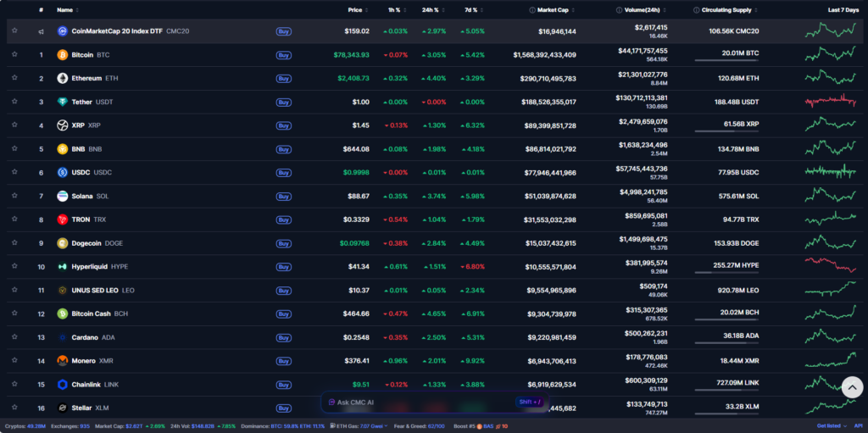
Task: Open Solana via its logo icon
Action: [x=62, y=196]
